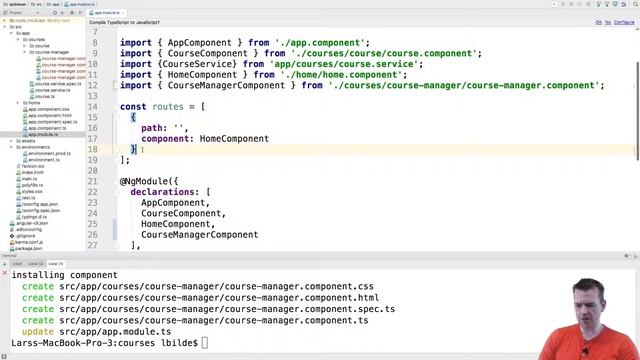640x360 pixels.
Task: Click Configure on the Compile TypeScript prompt
Action: pos(624,22)
